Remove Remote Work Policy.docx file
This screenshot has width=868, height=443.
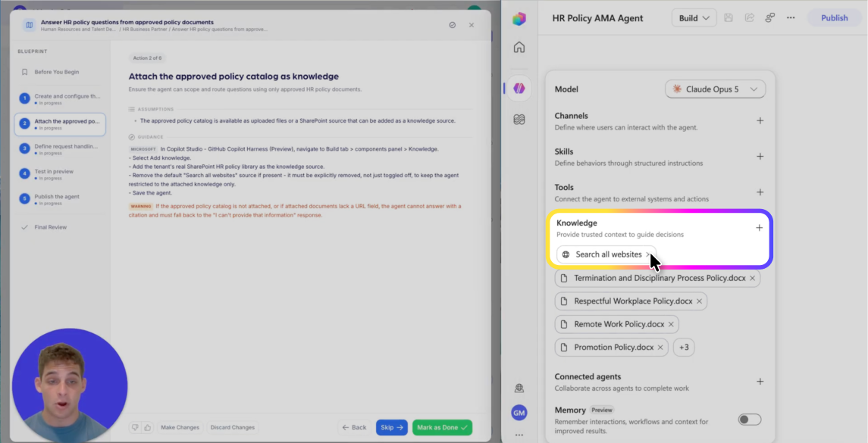click(x=671, y=325)
